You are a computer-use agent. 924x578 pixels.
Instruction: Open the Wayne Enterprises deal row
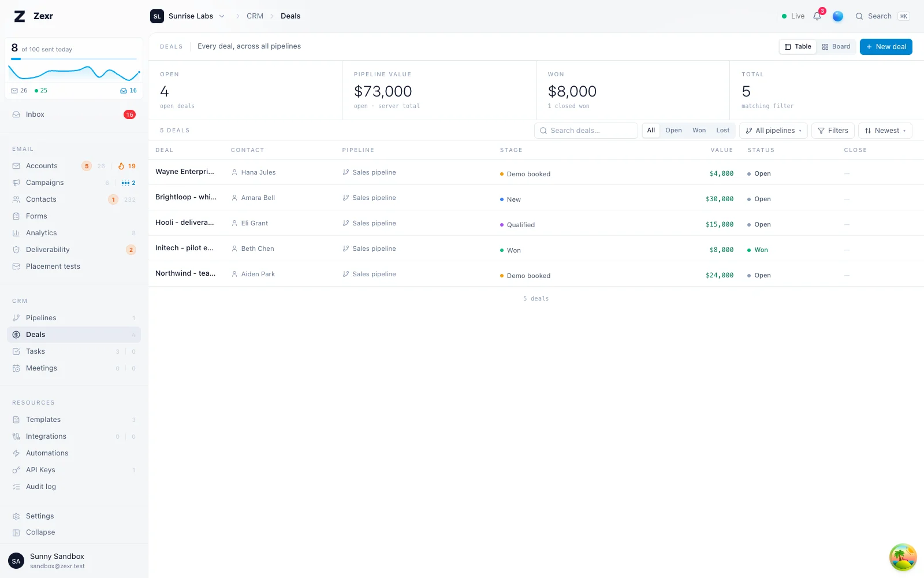(536, 172)
